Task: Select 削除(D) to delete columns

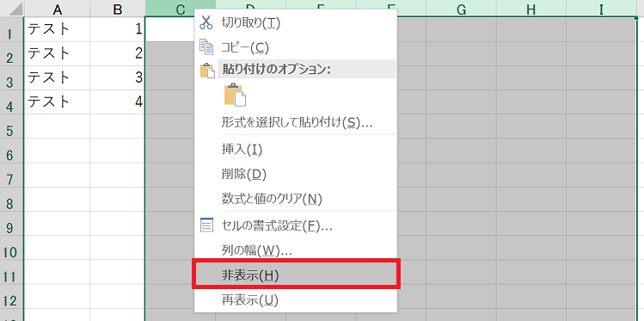Action: pyautogui.click(x=295, y=174)
